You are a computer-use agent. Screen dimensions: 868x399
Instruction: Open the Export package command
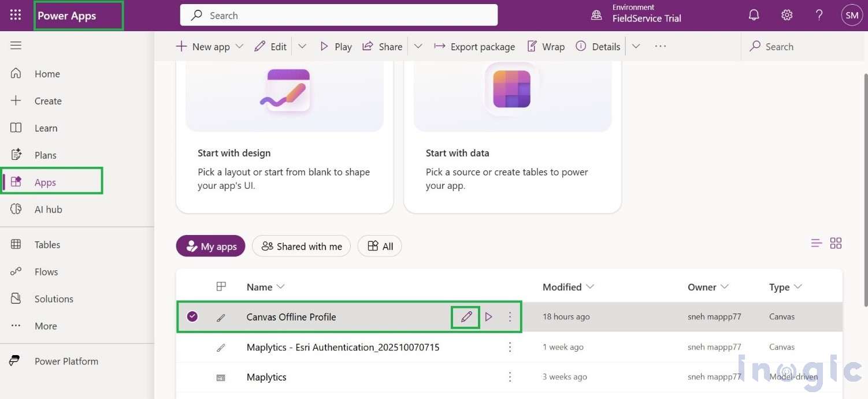[x=474, y=46]
